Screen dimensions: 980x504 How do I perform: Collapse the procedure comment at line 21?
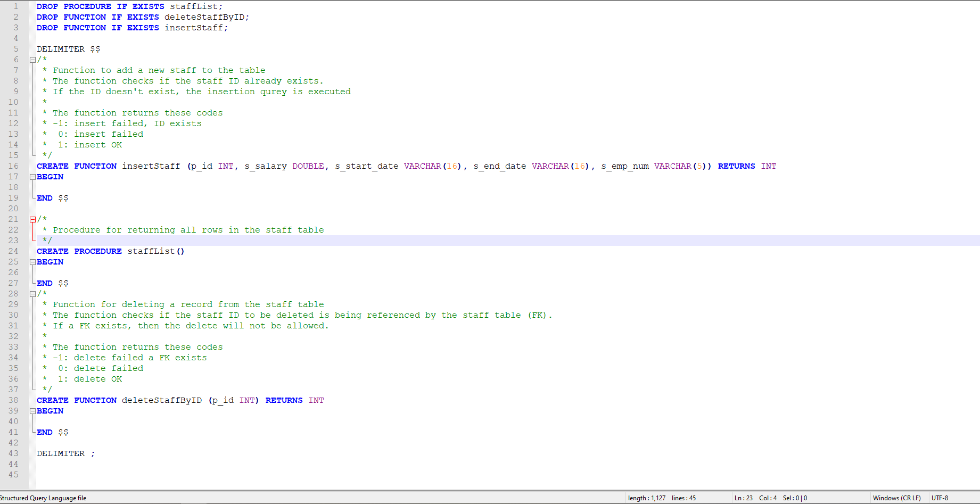point(32,219)
